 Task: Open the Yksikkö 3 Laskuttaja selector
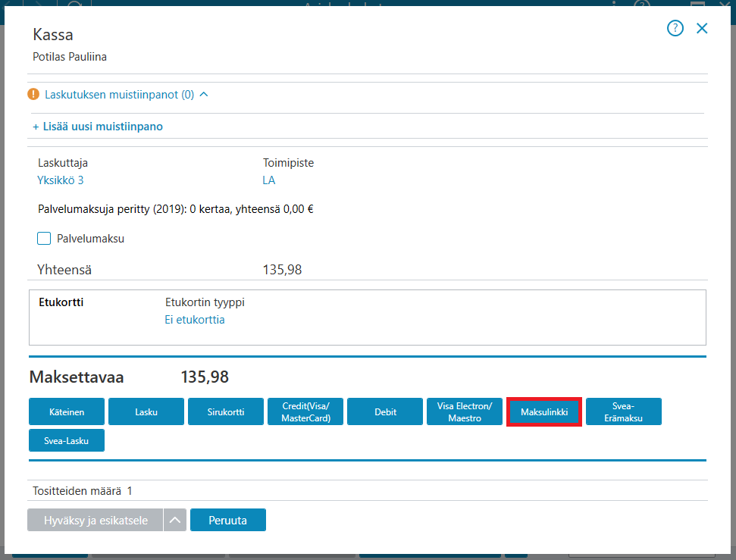pyautogui.click(x=61, y=180)
